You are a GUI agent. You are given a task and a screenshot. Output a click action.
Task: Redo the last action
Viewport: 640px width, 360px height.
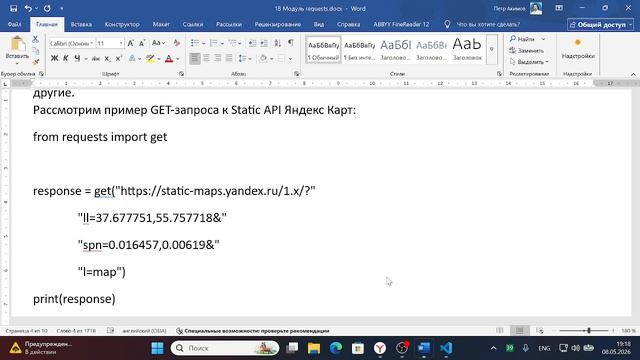pos(47,8)
